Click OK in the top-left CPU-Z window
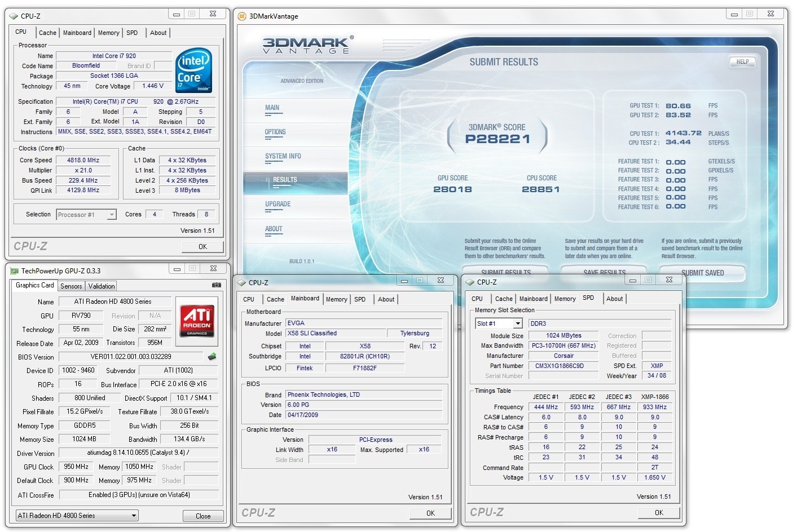The width and height of the screenshot is (797, 532). point(202,247)
